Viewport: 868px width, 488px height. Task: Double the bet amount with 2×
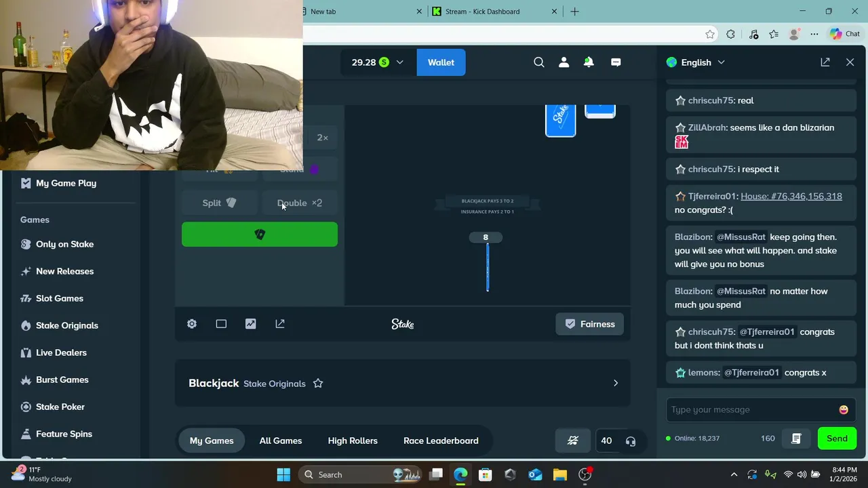tap(322, 138)
